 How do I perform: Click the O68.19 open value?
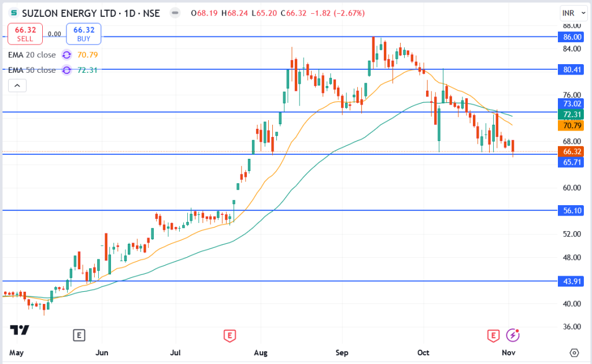tap(204, 13)
